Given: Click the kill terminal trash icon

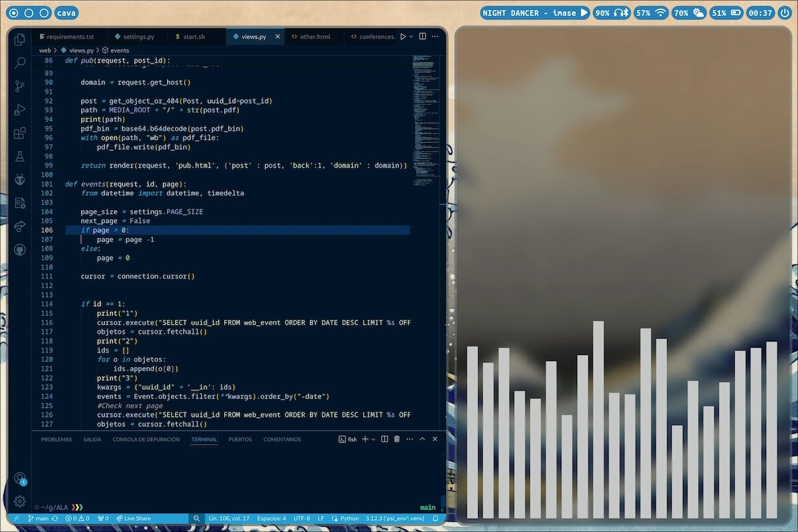Looking at the screenshot, I should click(x=397, y=439).
